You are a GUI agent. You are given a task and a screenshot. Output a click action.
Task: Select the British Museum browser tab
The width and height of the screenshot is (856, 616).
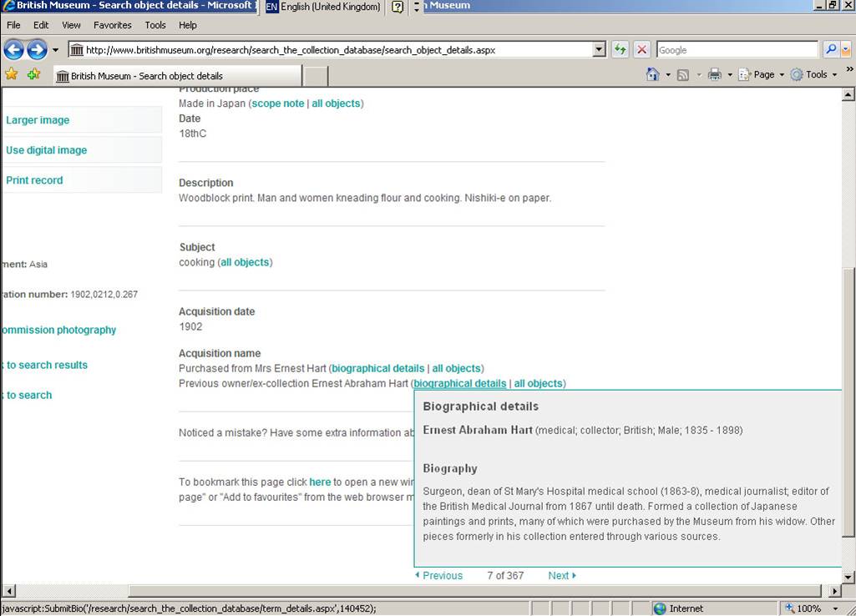175,76
